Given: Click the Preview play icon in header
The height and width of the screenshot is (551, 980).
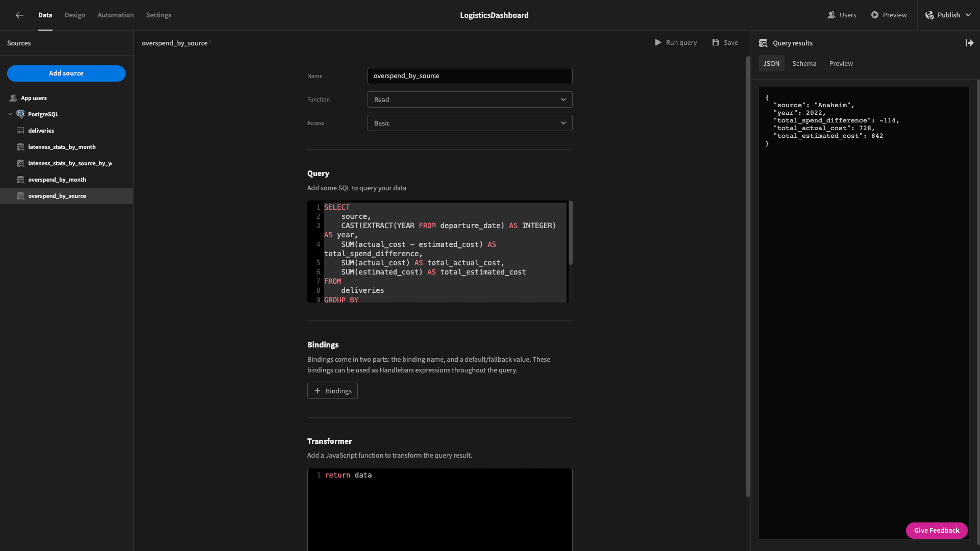Looking at the screenshot, I should [x=875, y=15].
